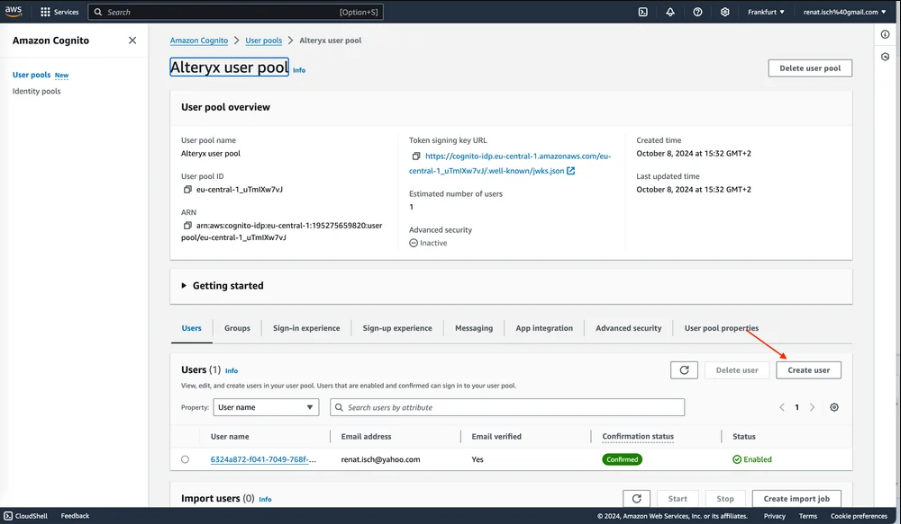Image resolution: width=901 pixels, height=524 pixels.
Task: Switch to the Groups tab
Action: pos(237,328)
